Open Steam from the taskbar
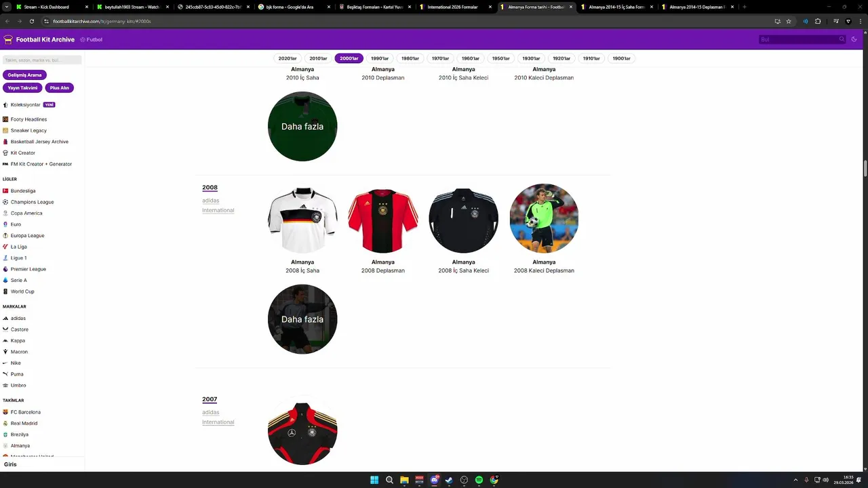868x488 pixels. tap(449, 480)
